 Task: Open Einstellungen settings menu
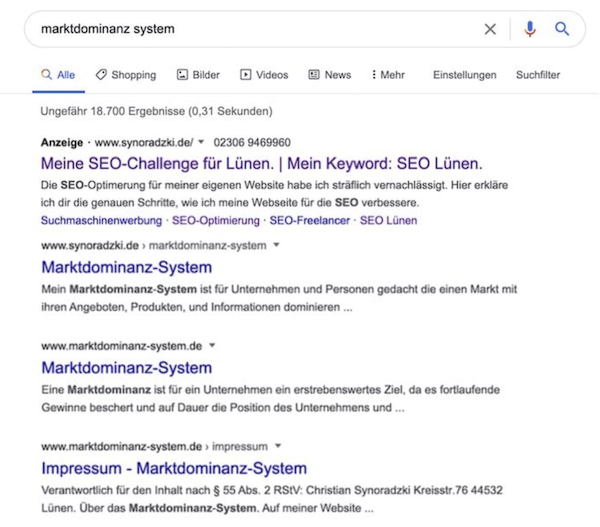pos(465,75)
